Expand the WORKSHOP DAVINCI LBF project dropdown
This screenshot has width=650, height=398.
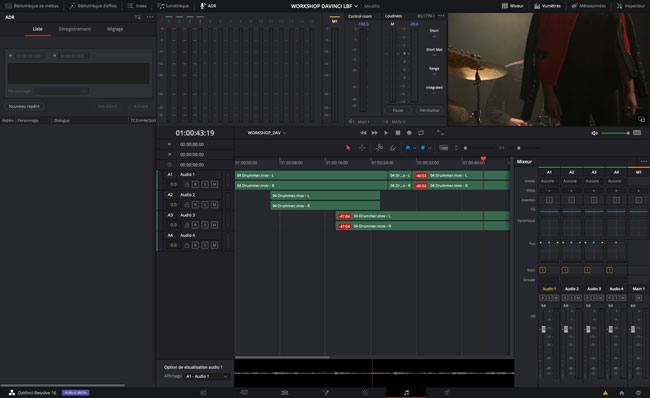pos(324,6)
